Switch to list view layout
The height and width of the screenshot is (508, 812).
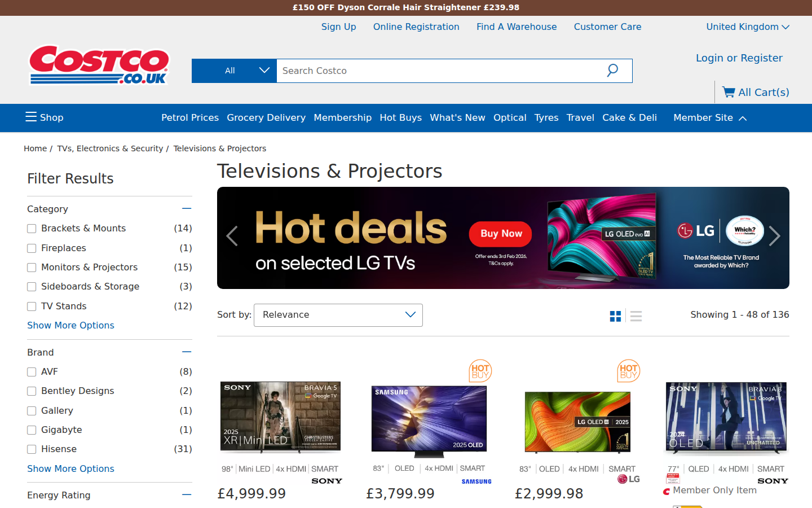tap(636, 316)
